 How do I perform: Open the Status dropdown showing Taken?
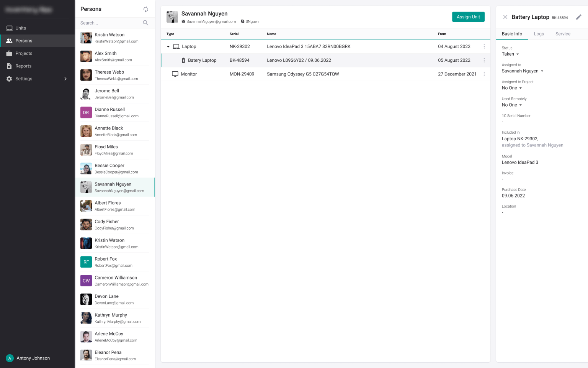(x=511, y=54)
